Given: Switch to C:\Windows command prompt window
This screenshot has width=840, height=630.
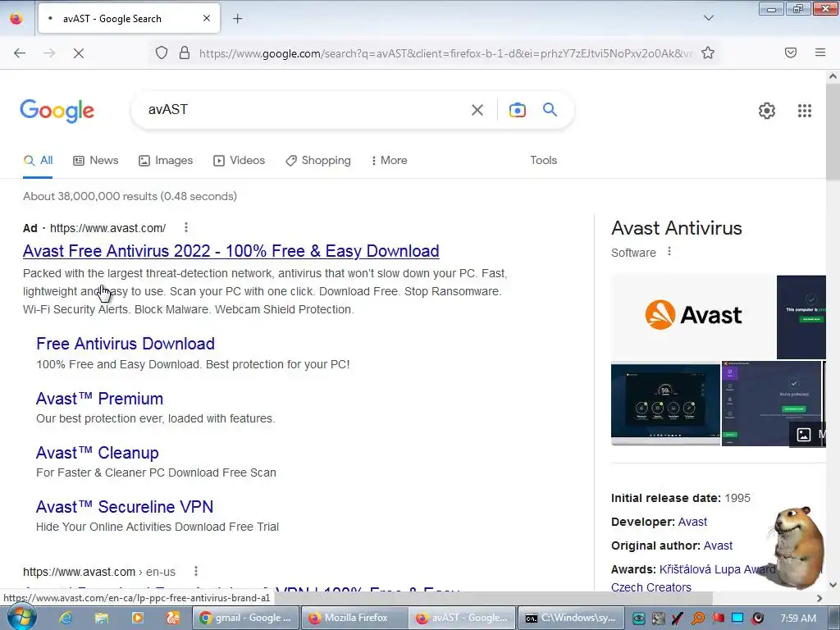Looking at the screenshot, I should click(x=570, y=618).
